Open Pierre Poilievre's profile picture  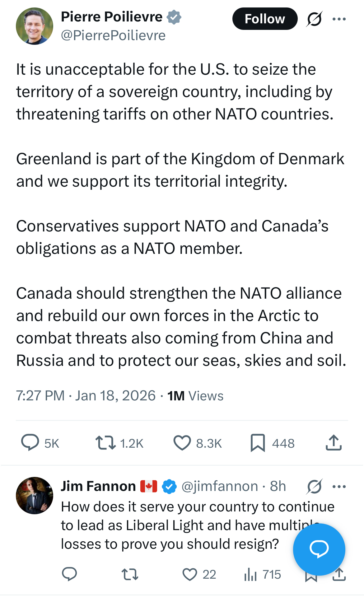pyautogui.click(x=35, y=26)
